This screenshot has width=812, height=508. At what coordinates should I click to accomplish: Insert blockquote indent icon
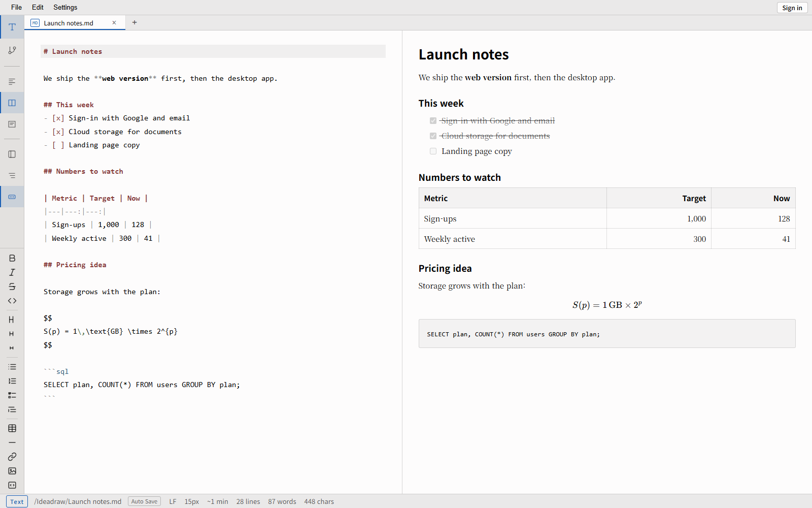tap(12, 409)
